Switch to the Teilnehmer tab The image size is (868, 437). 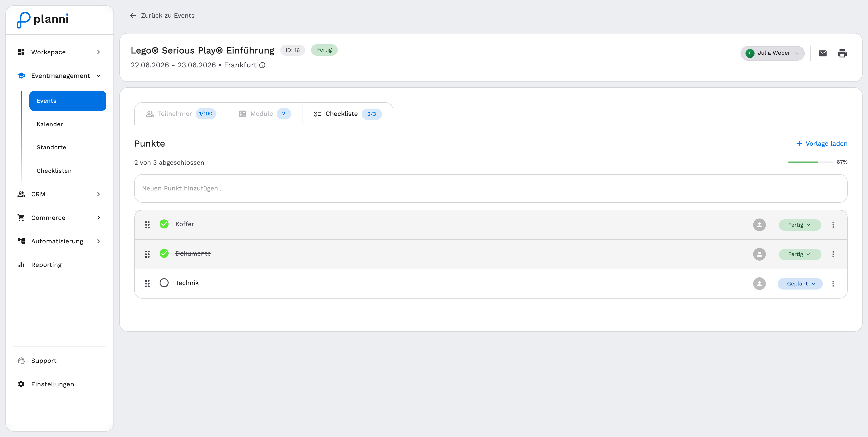(x=181, y=114)
